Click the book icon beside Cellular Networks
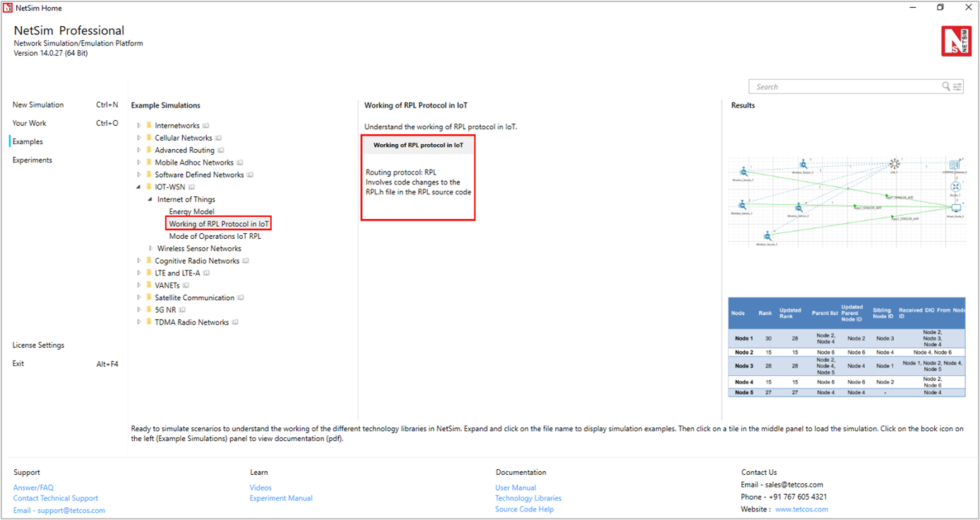The width and height of the screenshot is (980, 520). pos(219,138)
